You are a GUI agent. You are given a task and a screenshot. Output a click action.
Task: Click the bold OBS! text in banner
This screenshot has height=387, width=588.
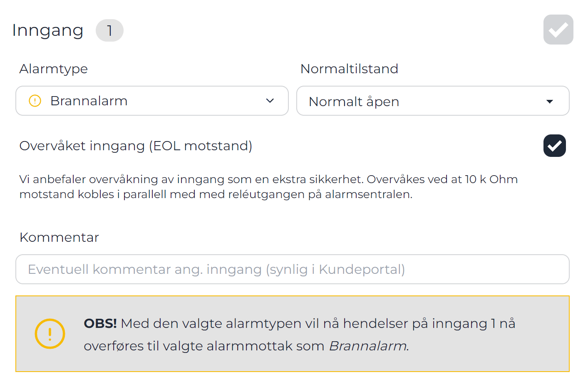click(x=100, y=323)
